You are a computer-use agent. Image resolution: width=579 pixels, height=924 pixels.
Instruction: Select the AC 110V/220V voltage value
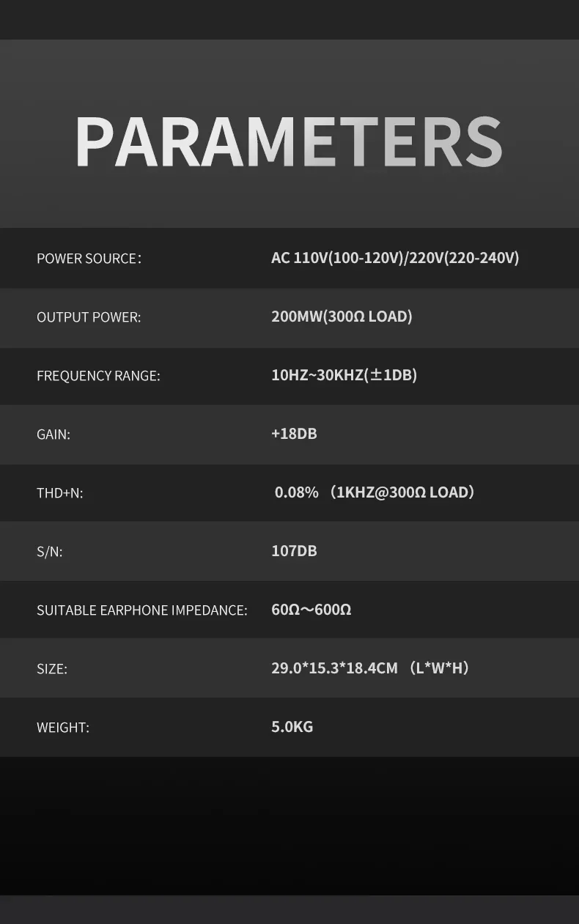[395, 258]
